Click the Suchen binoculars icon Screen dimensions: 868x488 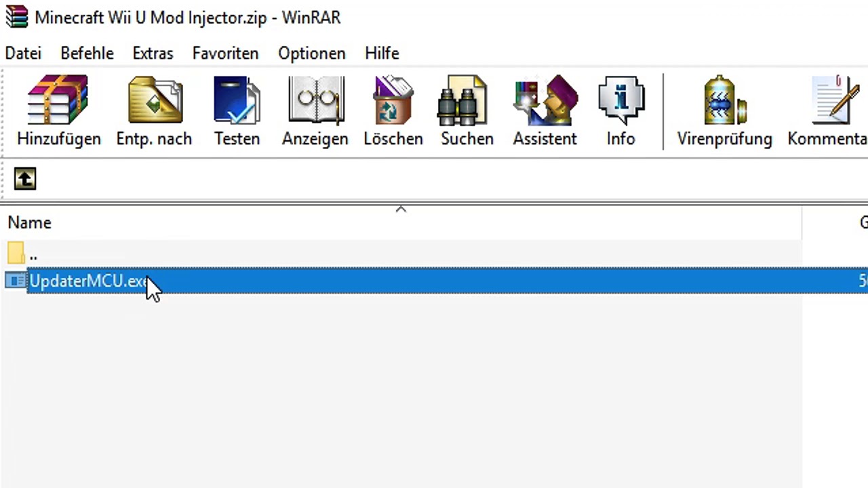click(462, 100)
